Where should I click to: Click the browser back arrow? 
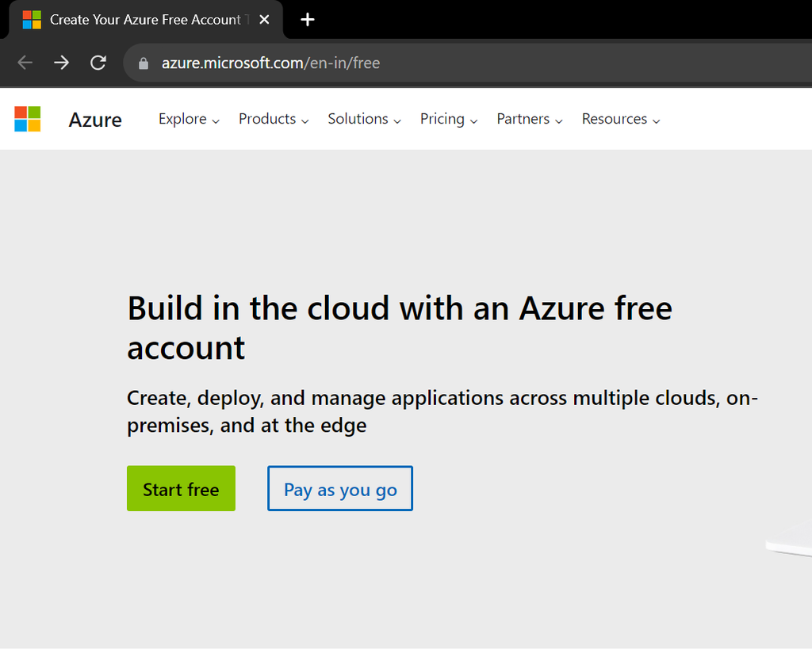(x=24, y=62)
